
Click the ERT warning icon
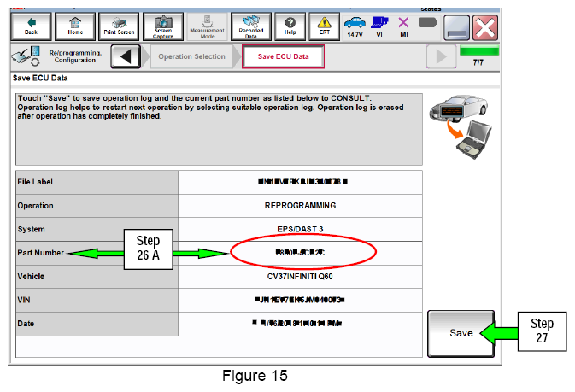click(x=324, y=26)
